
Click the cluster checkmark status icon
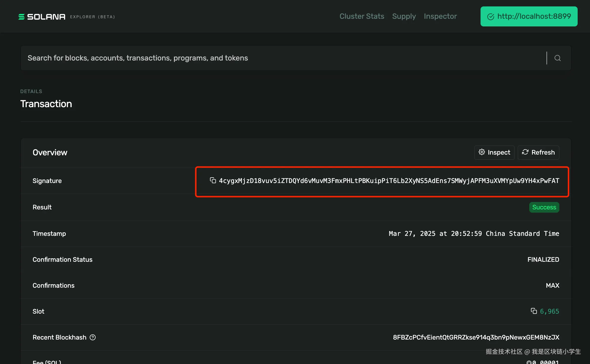(x=490, y=17)
